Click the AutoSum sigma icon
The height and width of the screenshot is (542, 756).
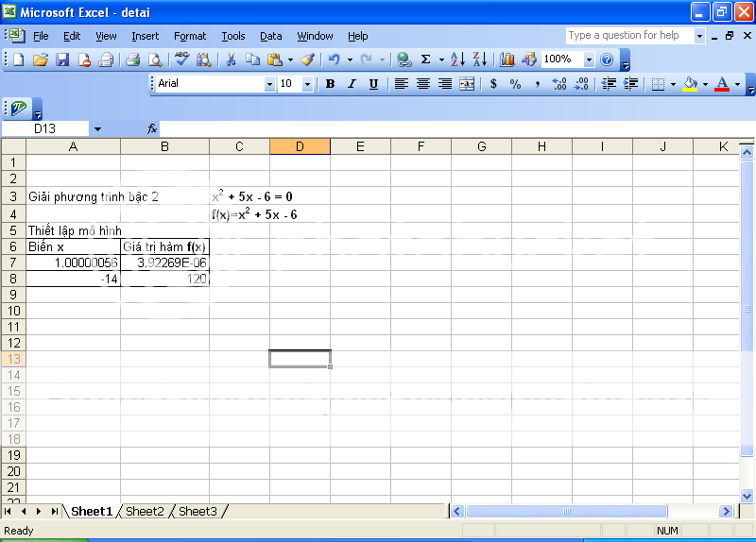point(426,59)
